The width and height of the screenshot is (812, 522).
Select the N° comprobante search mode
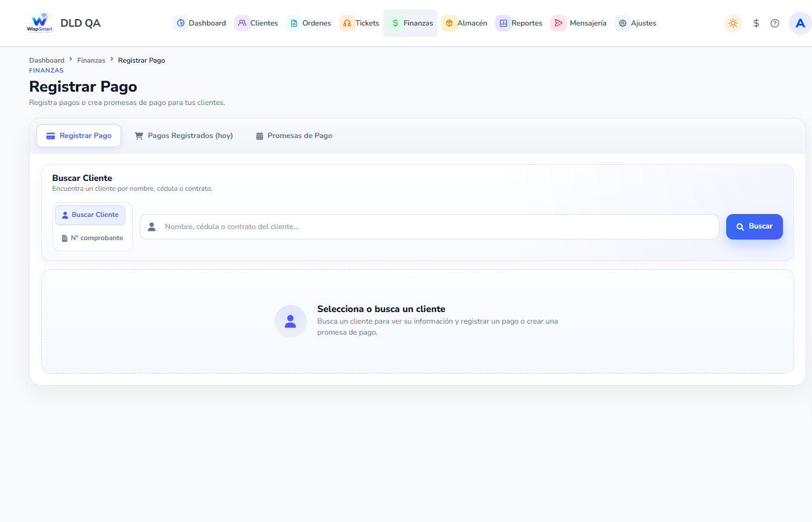coord(92,238)
